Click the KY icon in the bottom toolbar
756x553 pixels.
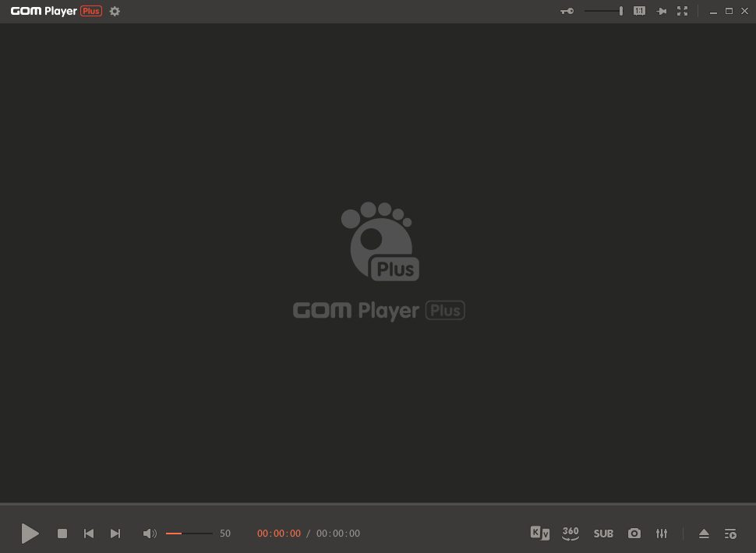click(x=539, y=533)
